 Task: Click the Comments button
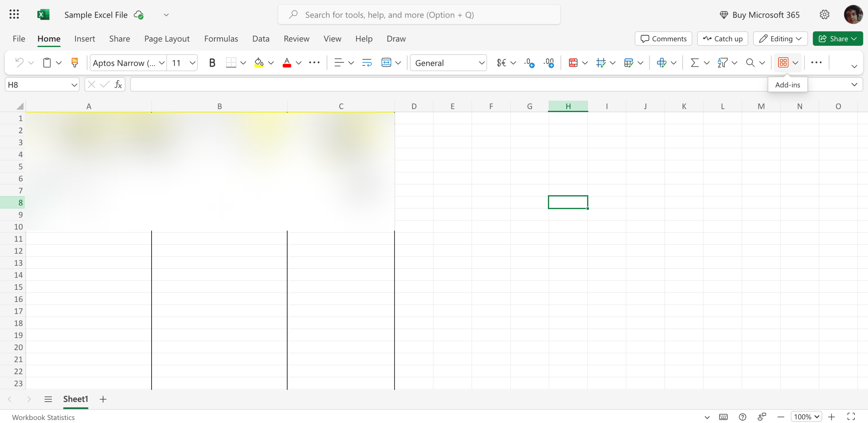coord(663,39)
